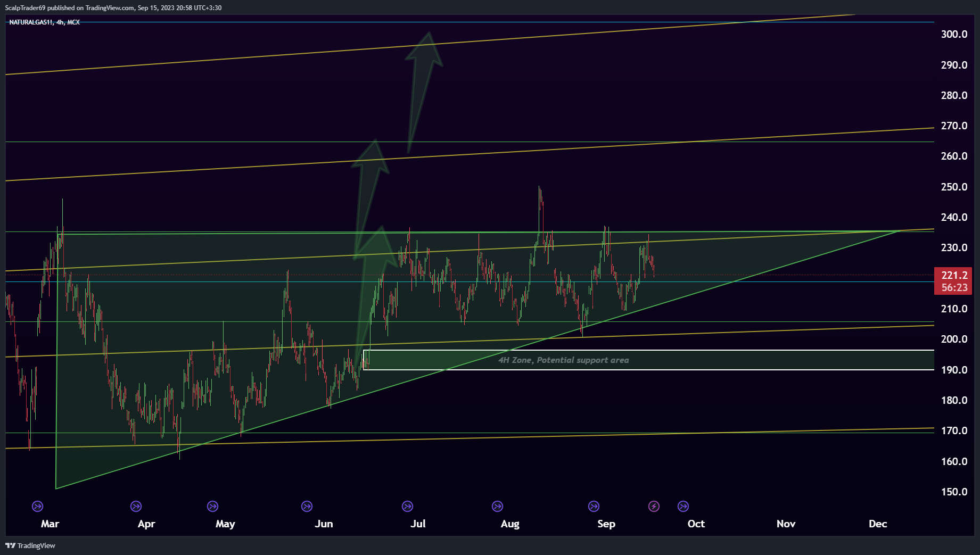Click the 290.0 price axis label
The image size is (980, 555).
(x=954, y=65)
